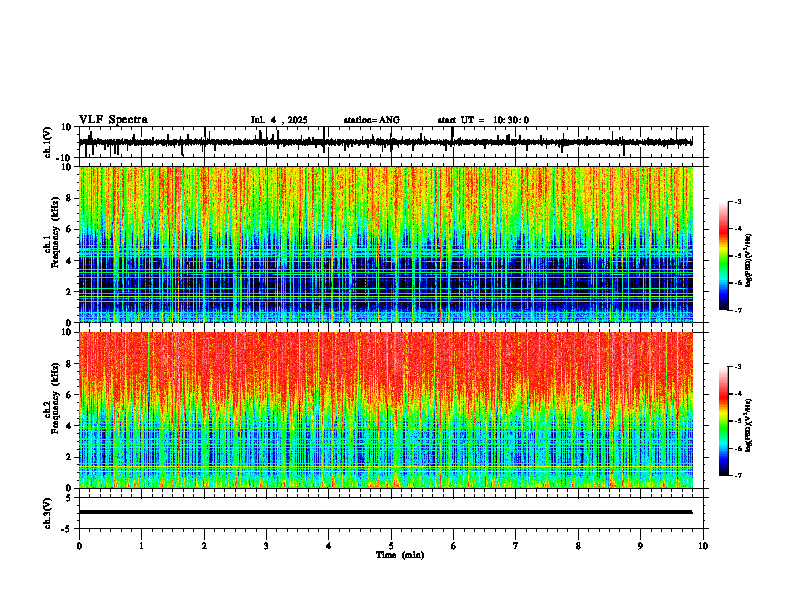Click the 'Time (min)' axis label
This screenshot has height=612, width=792.
pos(400,555)
